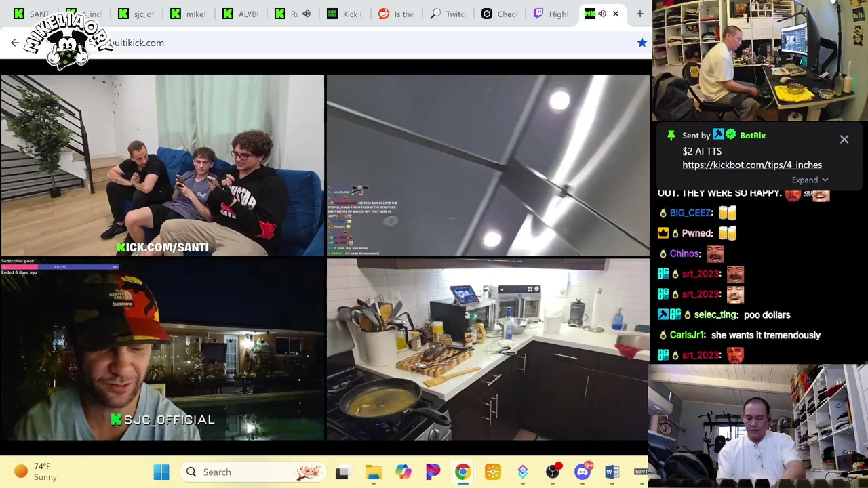Bookmark page with the blue star icon
The width and height of the screenshot is (868, 488).
pos(642,43)
